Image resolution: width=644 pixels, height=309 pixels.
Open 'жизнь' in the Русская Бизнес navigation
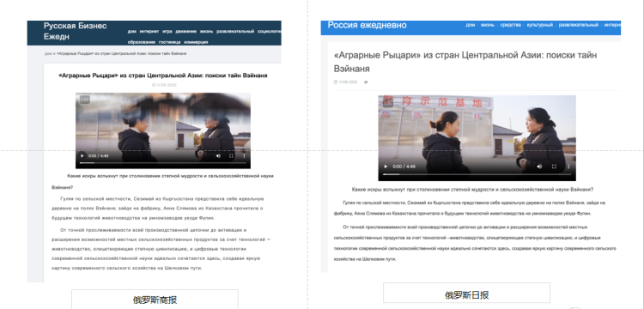207,31
